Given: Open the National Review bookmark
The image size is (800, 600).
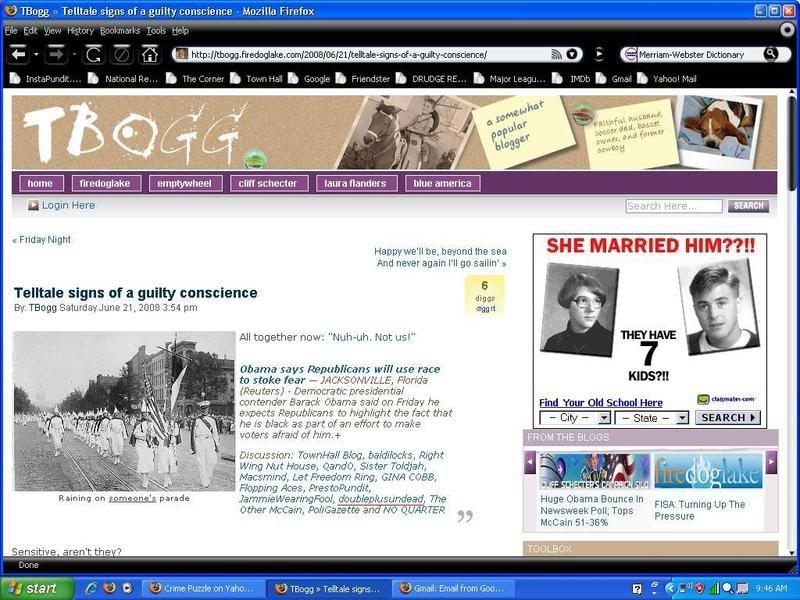Looking at the screenshot, I should [122, 79].
